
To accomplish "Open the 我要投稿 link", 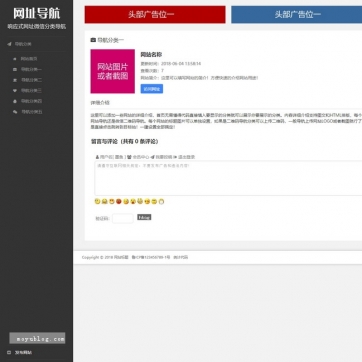I will click(164, 157).
